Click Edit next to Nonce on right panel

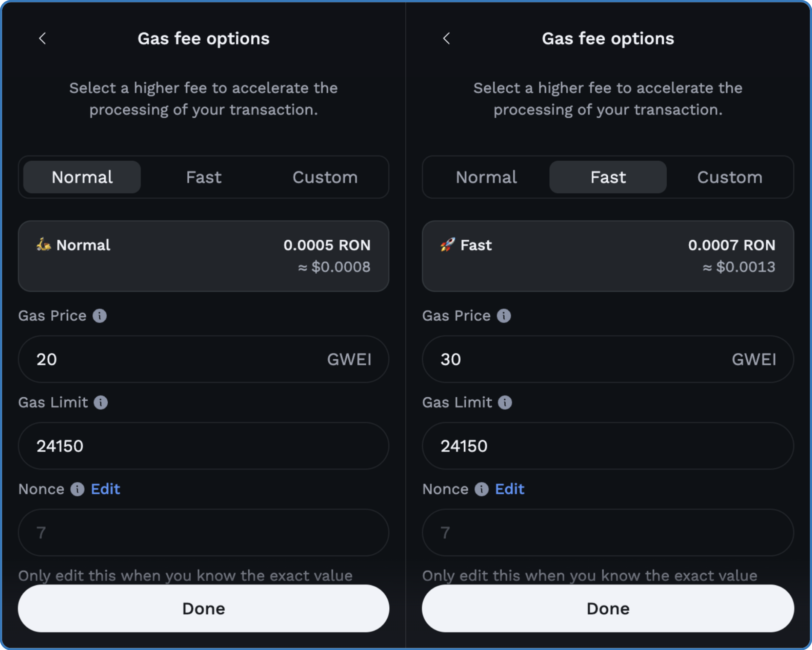509,489
